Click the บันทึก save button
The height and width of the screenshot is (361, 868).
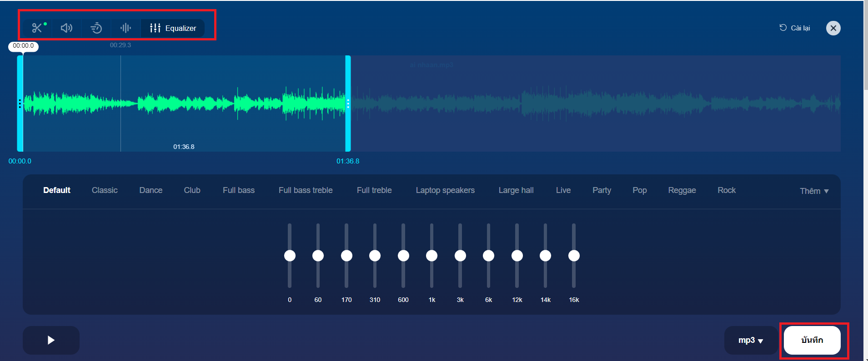(x=812, y=340)
